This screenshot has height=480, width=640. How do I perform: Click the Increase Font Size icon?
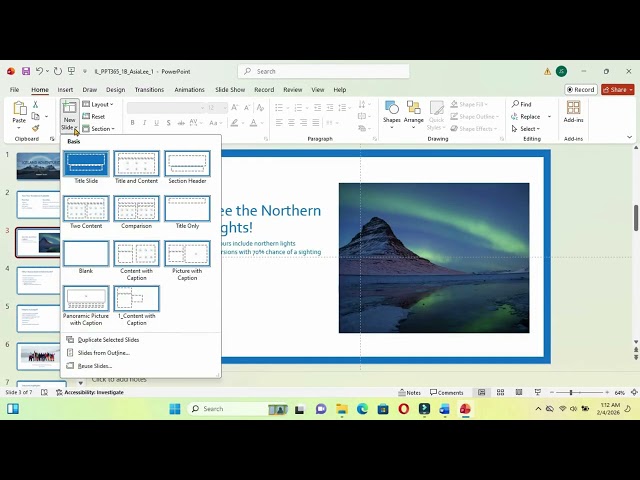click(235, 108)
